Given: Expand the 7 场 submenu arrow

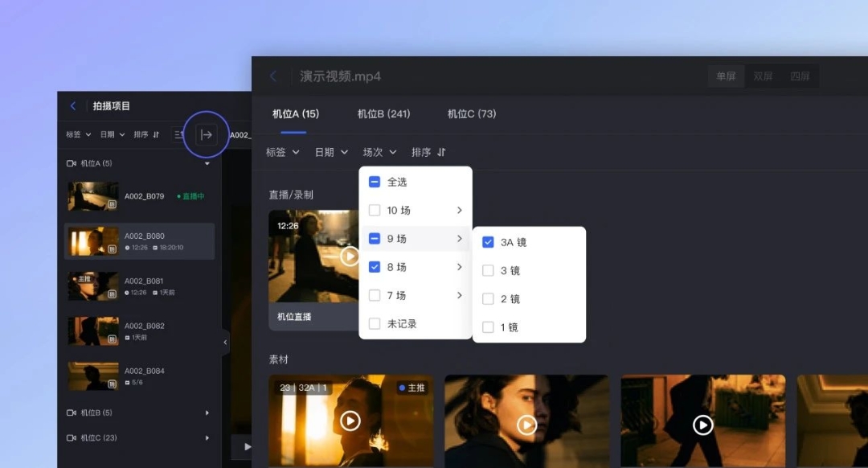Looking at the screenshot, I should [x=460, y=295].
